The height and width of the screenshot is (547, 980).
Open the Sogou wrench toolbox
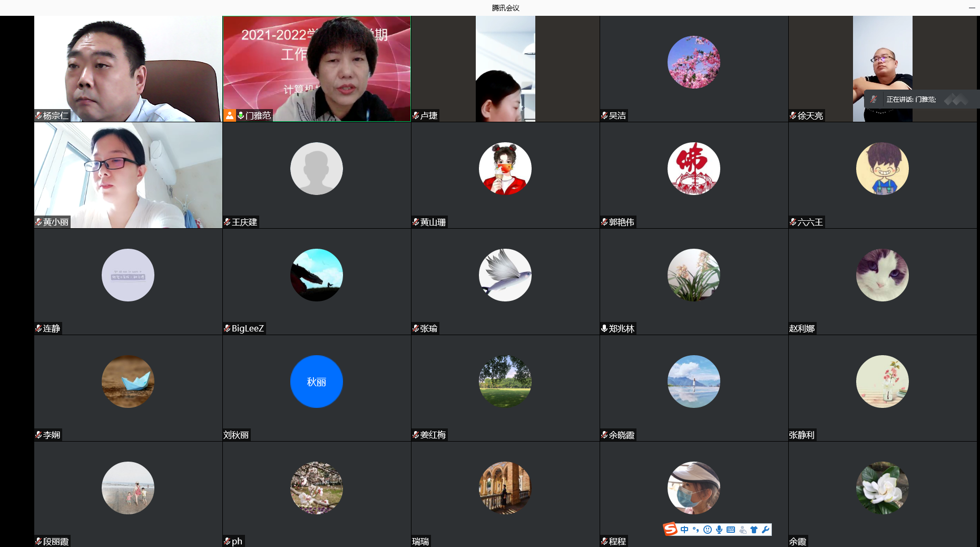[766, 530]
